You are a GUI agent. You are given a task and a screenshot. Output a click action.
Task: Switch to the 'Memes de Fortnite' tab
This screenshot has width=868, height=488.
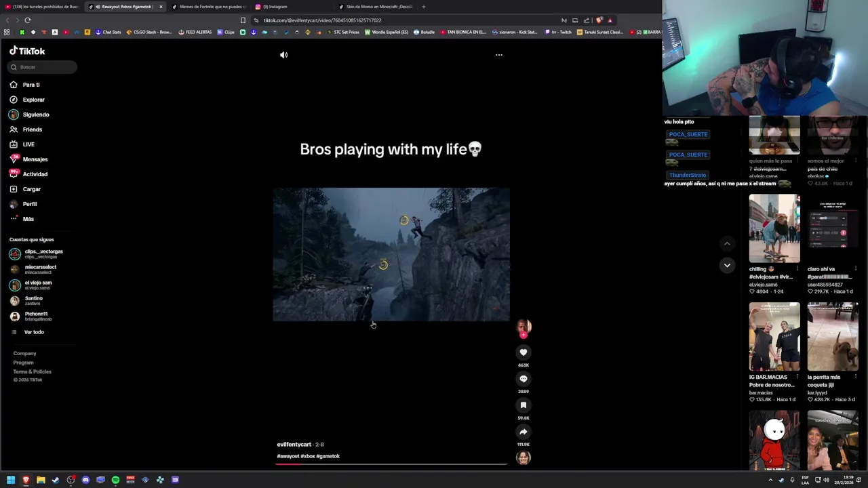tap(210, 7)
